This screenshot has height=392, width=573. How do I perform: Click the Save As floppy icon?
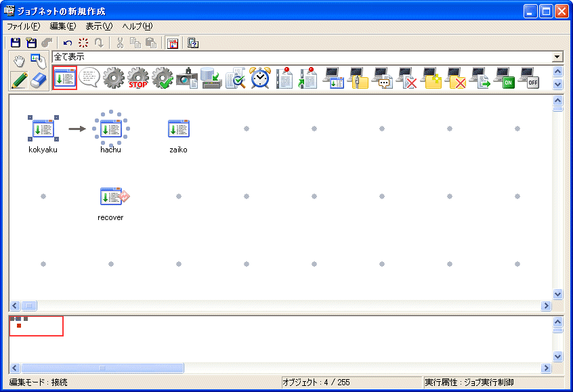31,43
